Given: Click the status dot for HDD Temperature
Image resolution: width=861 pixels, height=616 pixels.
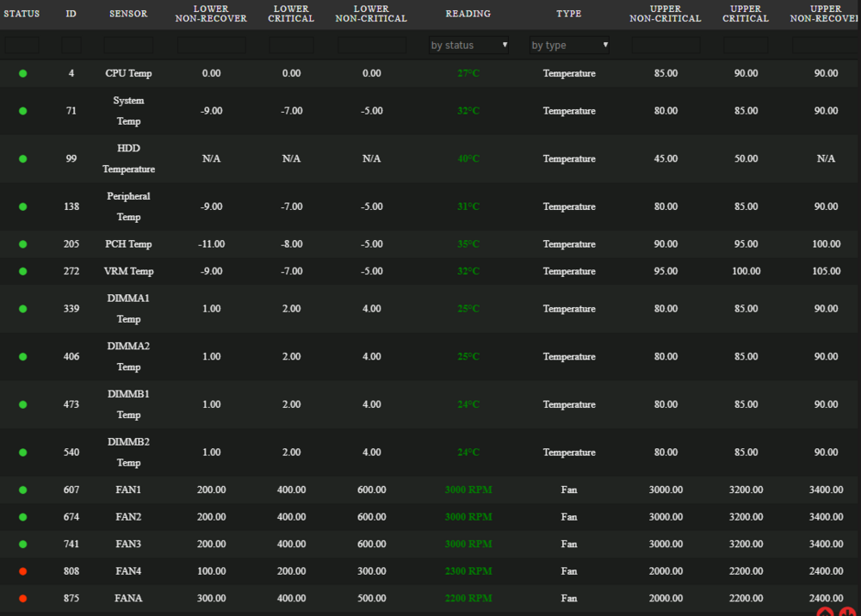Looking at the screenshot, I should tap(22, 158).
